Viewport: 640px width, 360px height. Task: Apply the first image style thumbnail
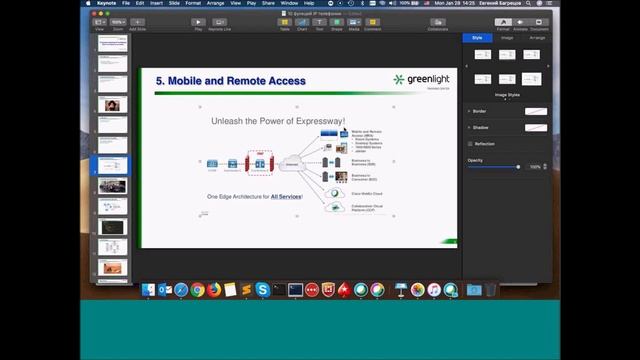pos(482,54)
